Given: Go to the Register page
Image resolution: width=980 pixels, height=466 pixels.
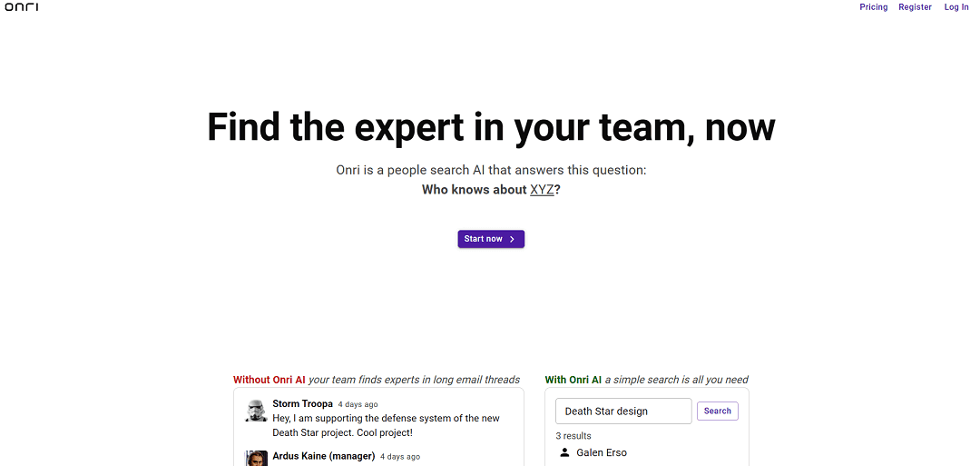Looking at the screenshot, I should [x=915, y=7].
